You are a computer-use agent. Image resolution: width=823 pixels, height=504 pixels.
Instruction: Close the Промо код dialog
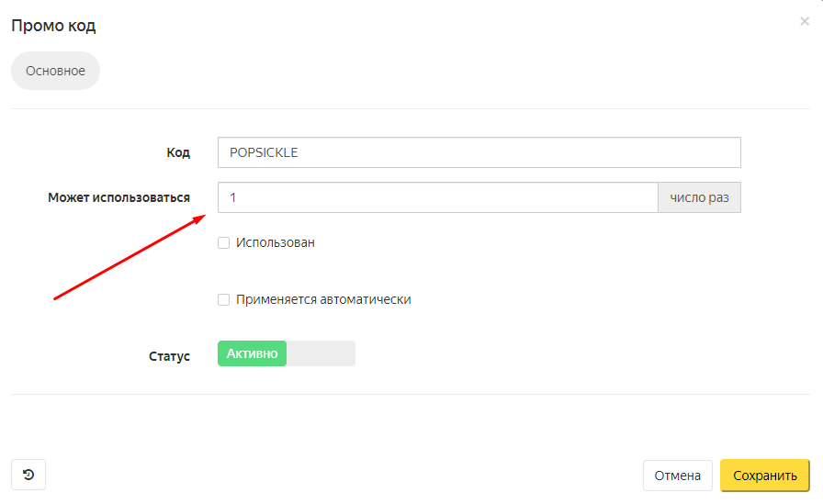(805, 21)
